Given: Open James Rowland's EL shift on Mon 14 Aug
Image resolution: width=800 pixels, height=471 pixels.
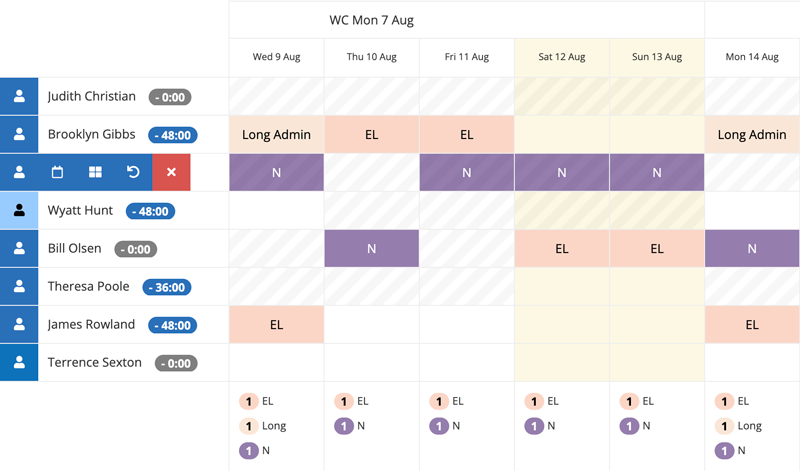Looking at the screenshot, I should pyautogui.click(x=752, y=325).
